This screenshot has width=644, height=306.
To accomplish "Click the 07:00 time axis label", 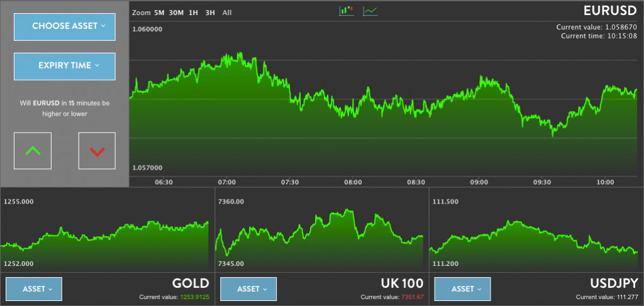I will (226, 182).
